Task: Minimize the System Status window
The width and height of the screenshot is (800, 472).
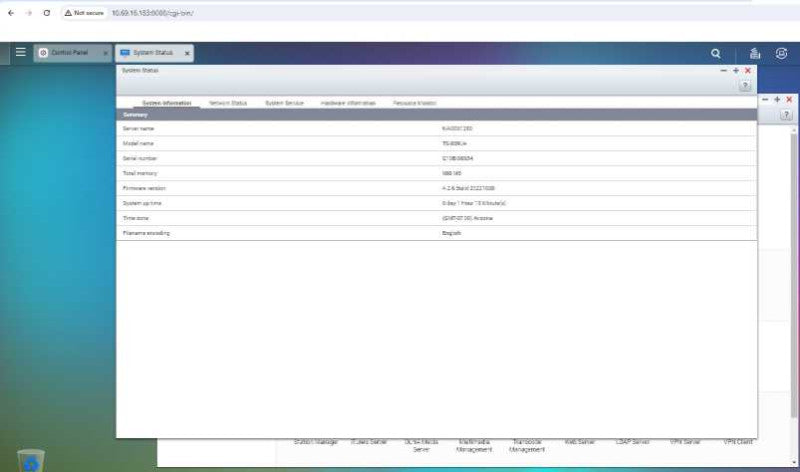Action: coord(723,70)
